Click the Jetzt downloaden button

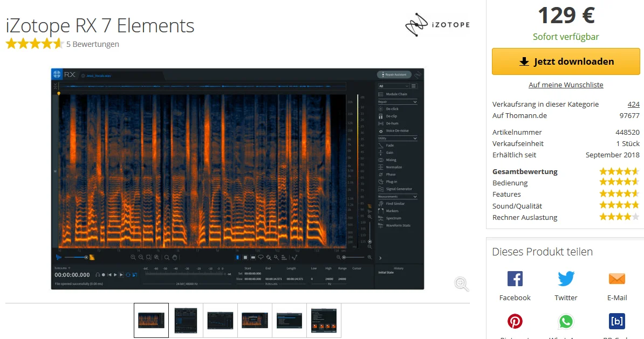(x=566, y=61)
